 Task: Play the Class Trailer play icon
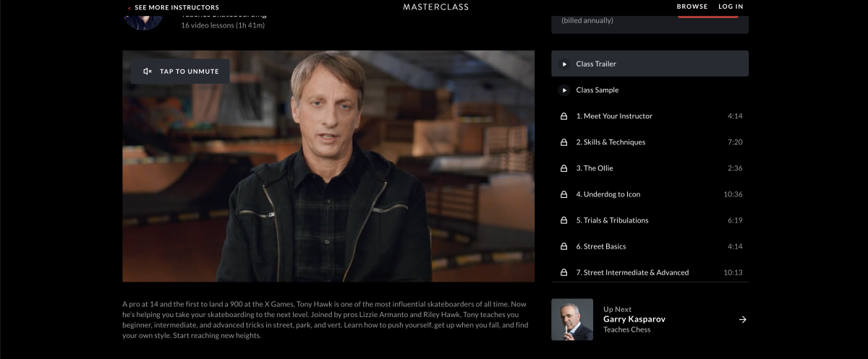pos(564,64)
